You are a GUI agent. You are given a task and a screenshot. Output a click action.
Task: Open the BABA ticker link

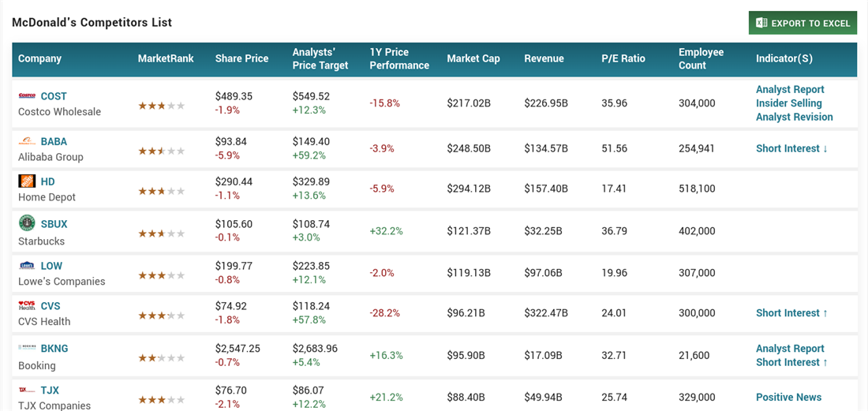click(x=54, y=142)
